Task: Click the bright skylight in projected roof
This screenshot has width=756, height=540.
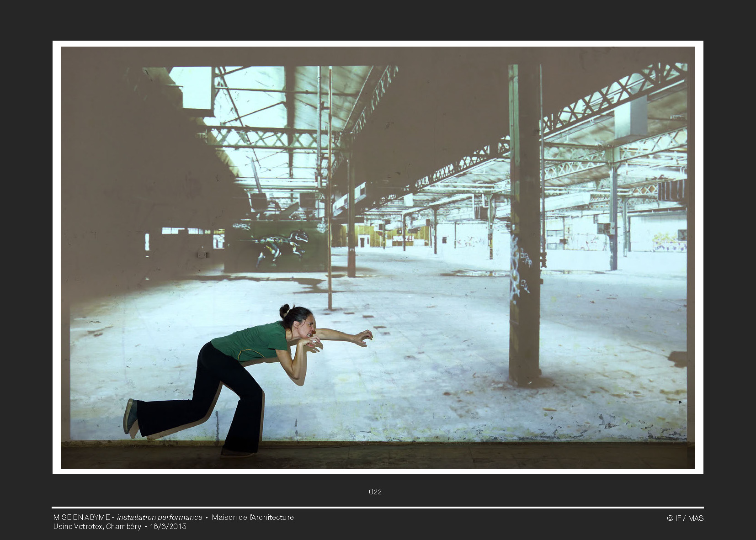Action: coord(190,88)
